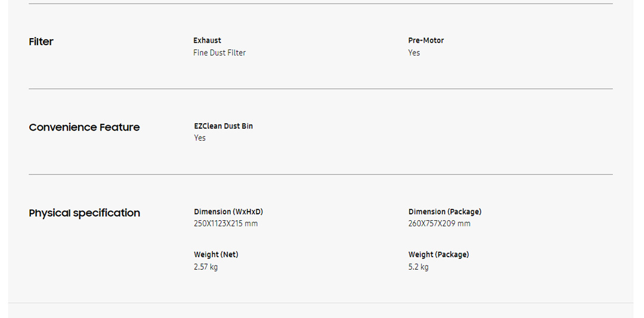Select the Weight (Package) label

tap(438, 255)
